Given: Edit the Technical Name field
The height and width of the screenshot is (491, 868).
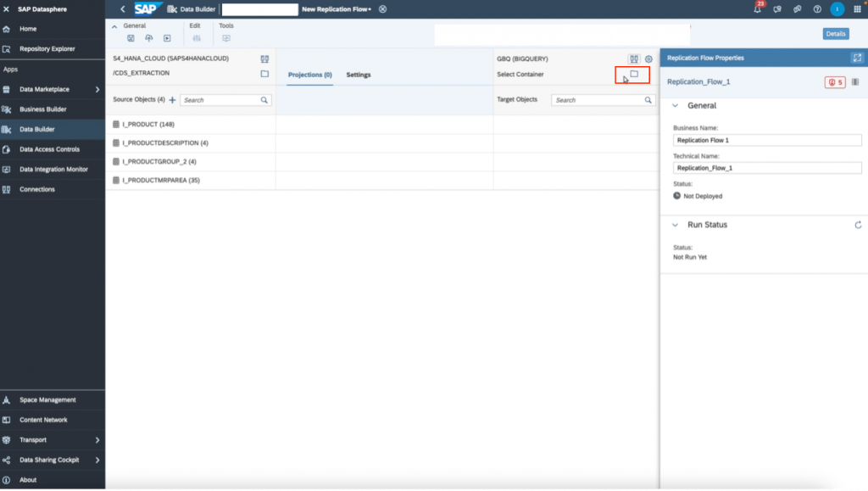Looking at the screenshot, I should click(x=766, y=168).
